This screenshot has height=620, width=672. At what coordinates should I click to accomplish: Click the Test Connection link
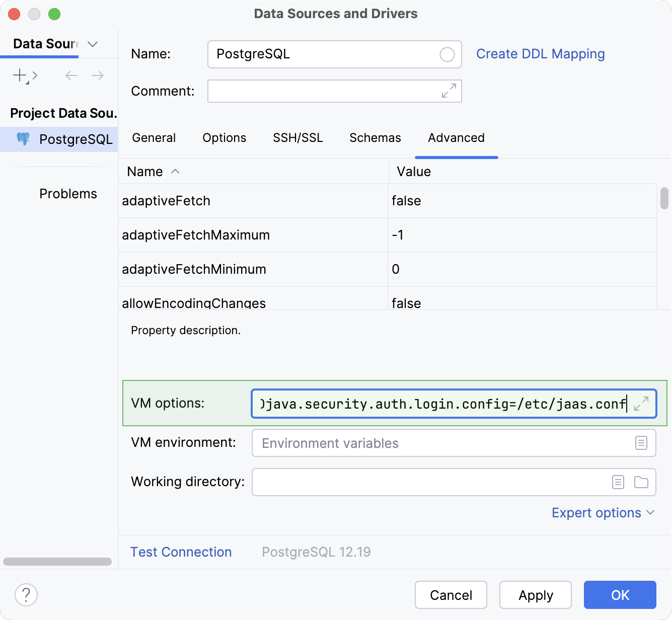[181, 552]
